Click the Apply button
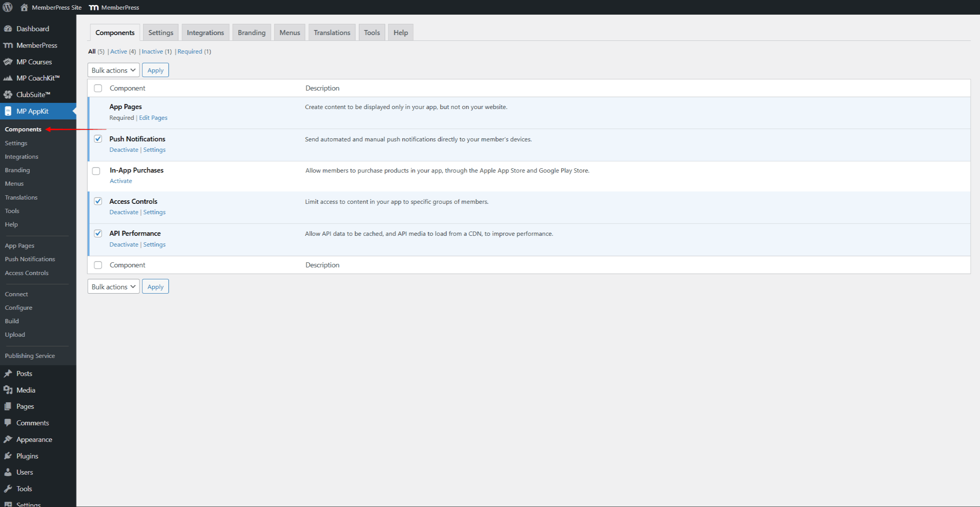Image resolution: width=980 pixels, height=507 pixels. [x=155, y=70]
